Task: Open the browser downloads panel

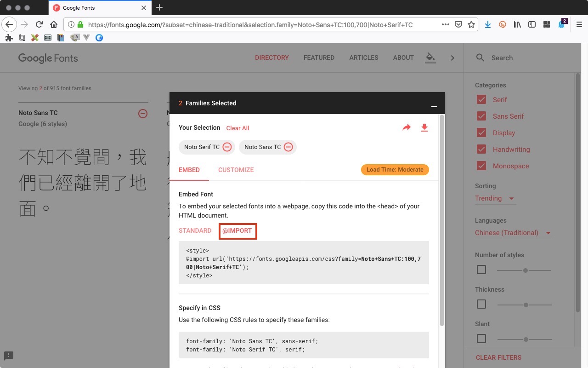Action: 488,24
